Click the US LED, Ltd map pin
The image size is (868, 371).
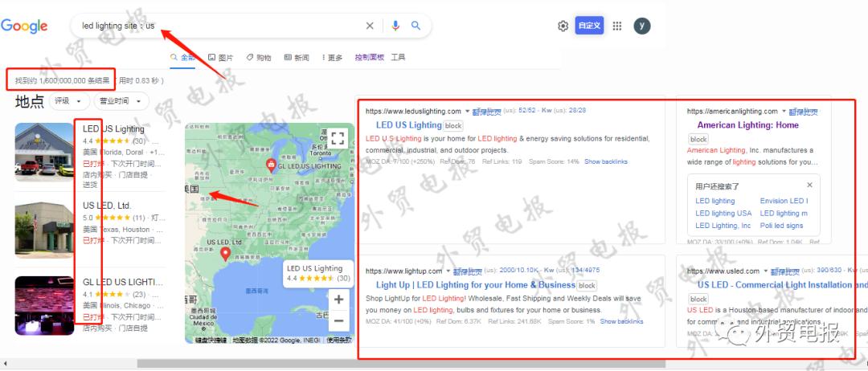(225, 254)
